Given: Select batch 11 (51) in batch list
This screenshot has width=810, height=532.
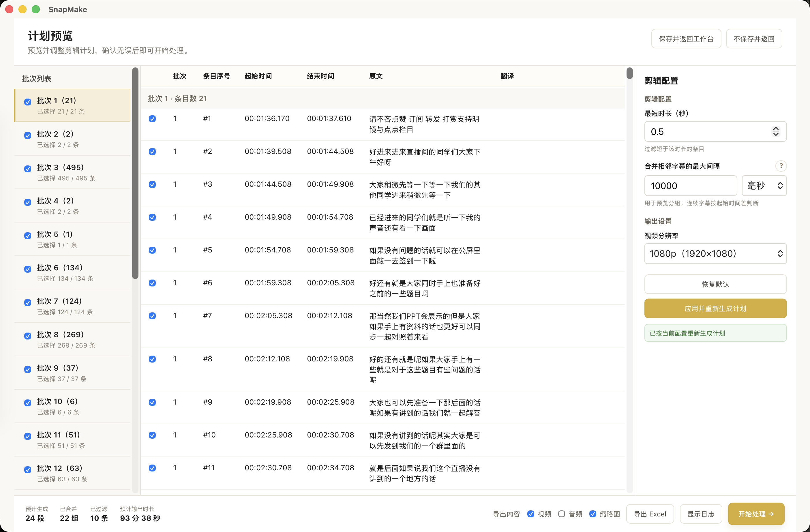Looking at the screenshot, I should 72,440.
